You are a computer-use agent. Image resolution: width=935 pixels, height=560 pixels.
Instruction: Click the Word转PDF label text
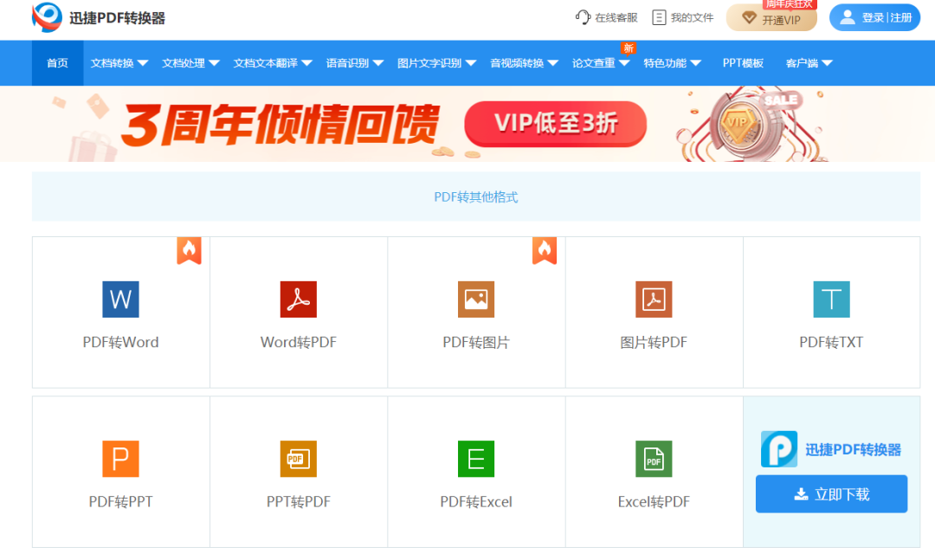(x=298, y=343)
